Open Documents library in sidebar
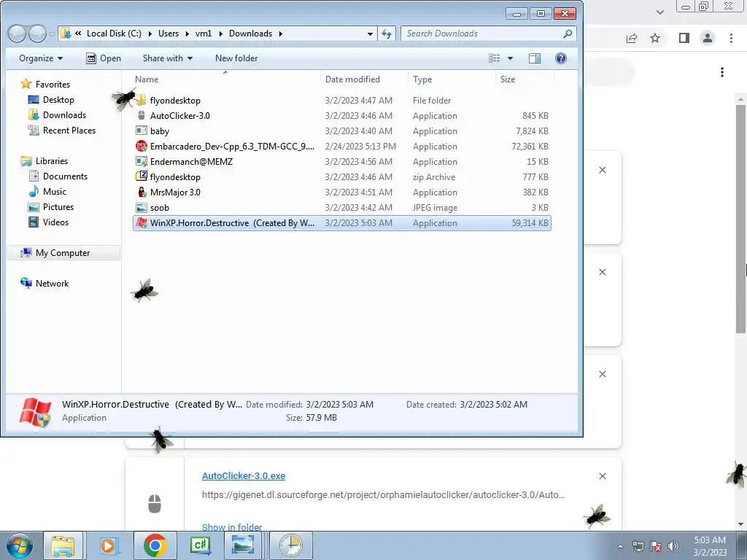This screenshot has height=560, width=747. [65, 176]
